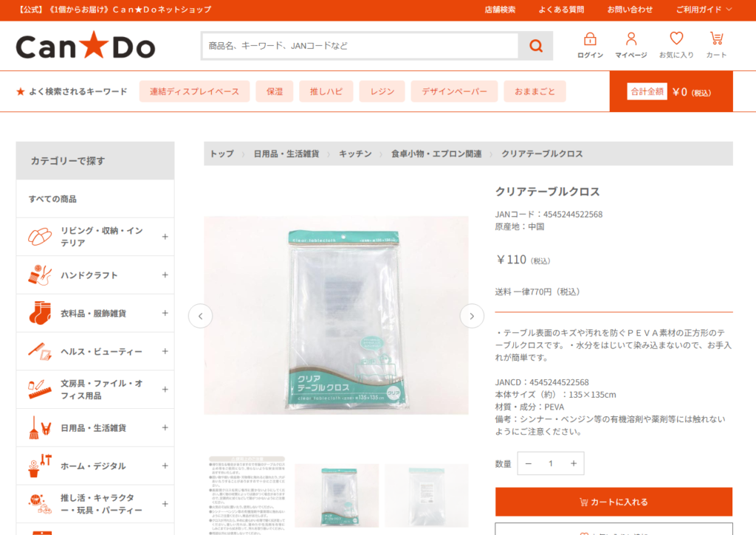Expand the ホーム・デジタル category
The image size is (756, 535).
tap(165, 466)
